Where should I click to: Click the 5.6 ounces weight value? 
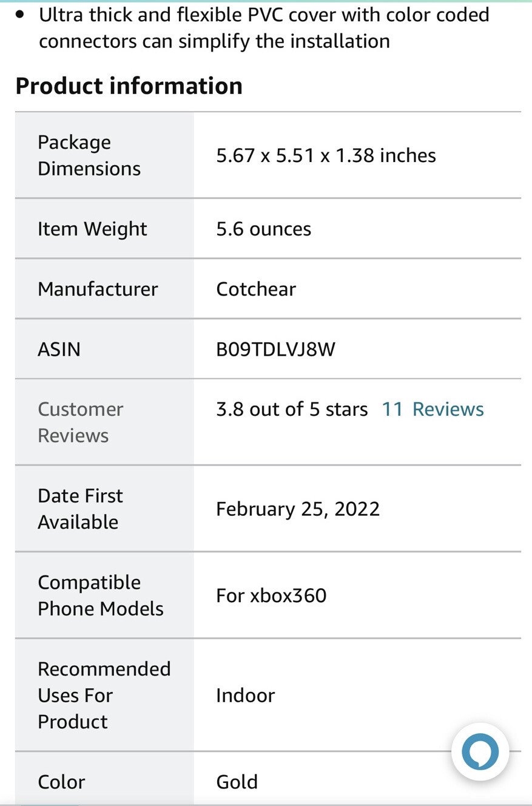point(263,229)
